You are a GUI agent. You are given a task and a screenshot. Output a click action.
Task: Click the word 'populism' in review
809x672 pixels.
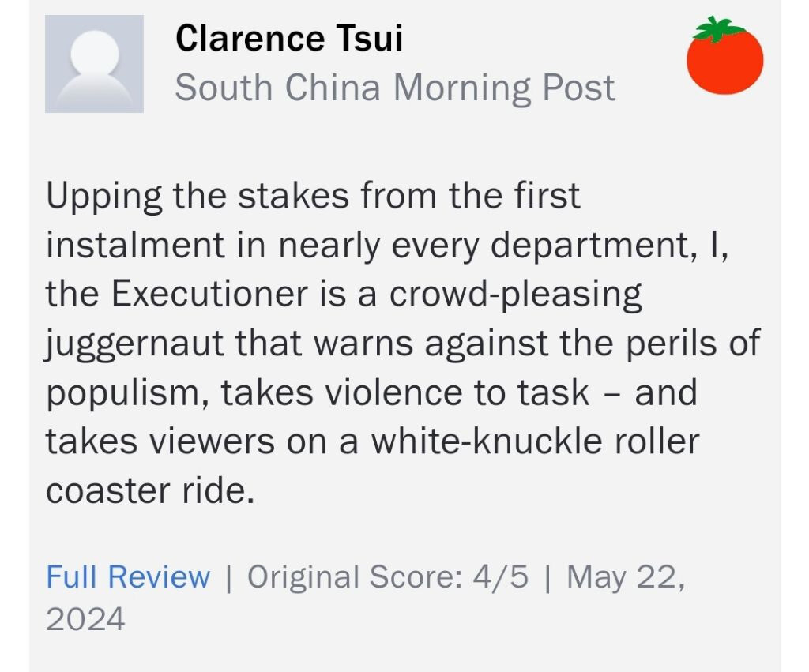(x=127, y=392)
